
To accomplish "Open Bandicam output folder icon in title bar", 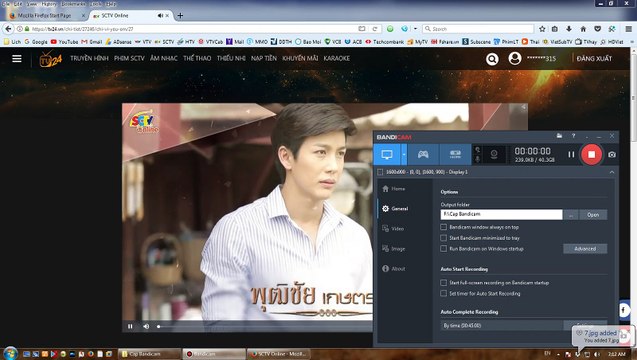I will (559, 136).
